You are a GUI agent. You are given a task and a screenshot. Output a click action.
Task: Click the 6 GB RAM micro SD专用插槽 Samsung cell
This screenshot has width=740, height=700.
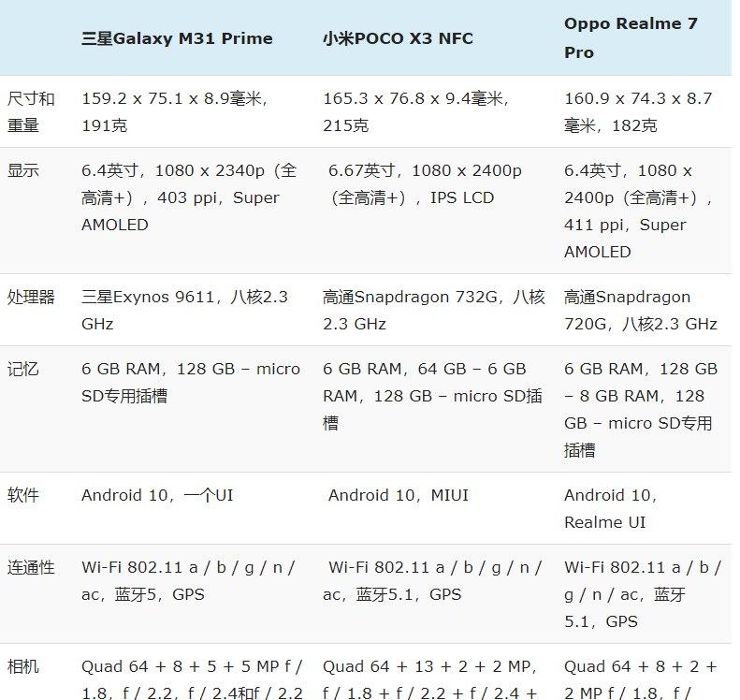[191, 382]
